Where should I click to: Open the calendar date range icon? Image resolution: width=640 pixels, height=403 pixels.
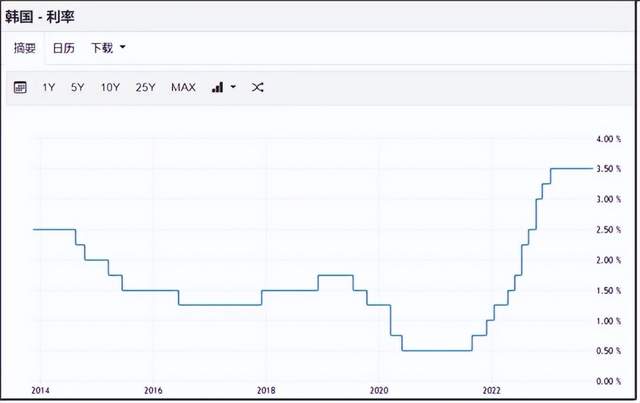(20, 87)
